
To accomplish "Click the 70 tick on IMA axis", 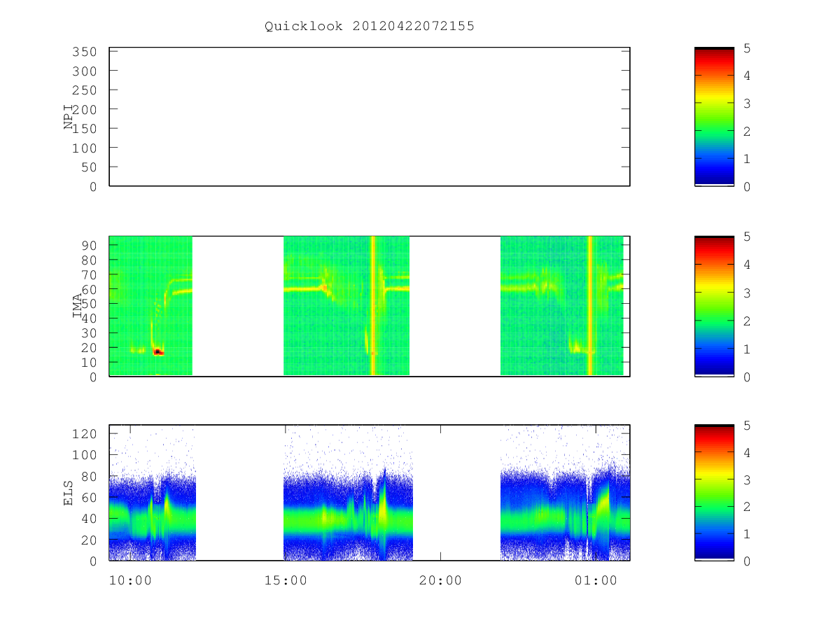I will click(89, 274).
